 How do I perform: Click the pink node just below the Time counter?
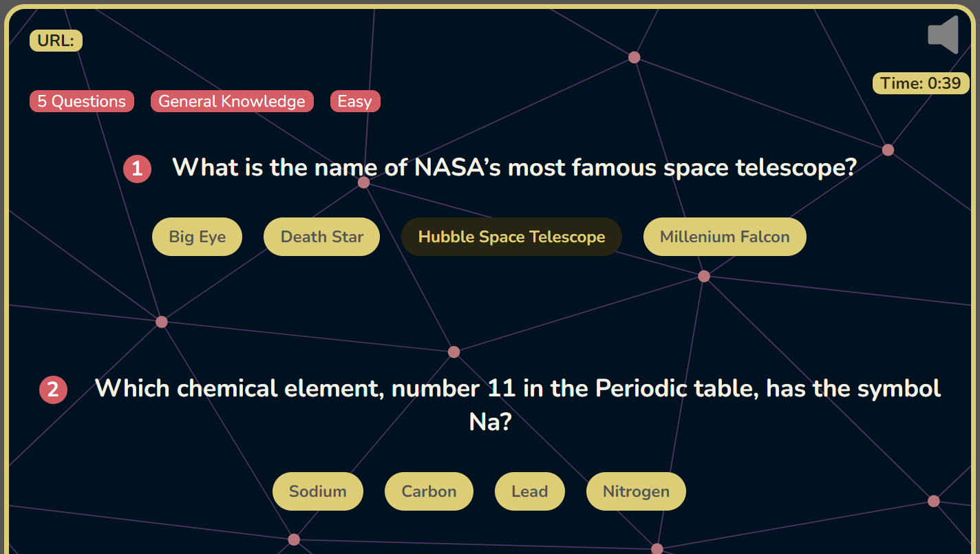pyautogui.click(x=888, y=149)
